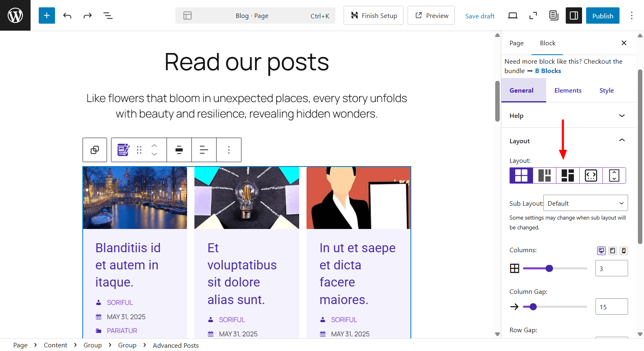Select tablet device for Columns setting

(x=613, y=251)
